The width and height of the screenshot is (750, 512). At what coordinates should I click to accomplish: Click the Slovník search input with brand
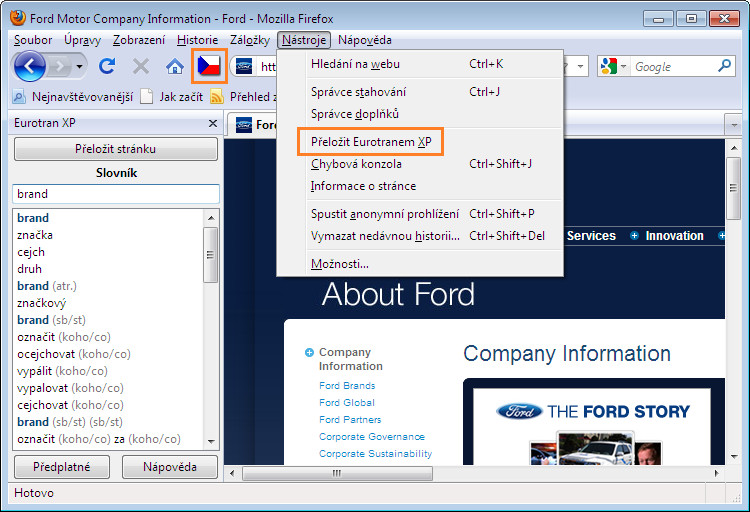pyautogui.click(x=116, y=194)
